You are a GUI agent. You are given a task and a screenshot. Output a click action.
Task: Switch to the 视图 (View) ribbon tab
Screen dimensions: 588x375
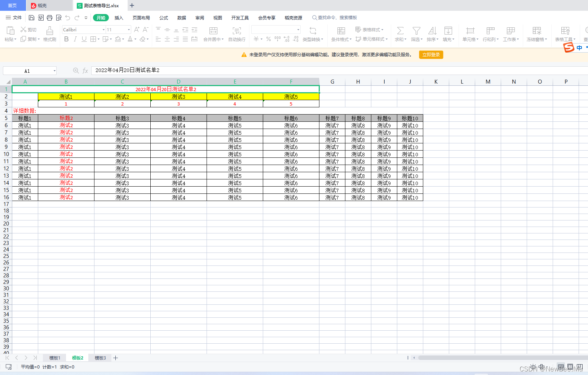point(217,18)
